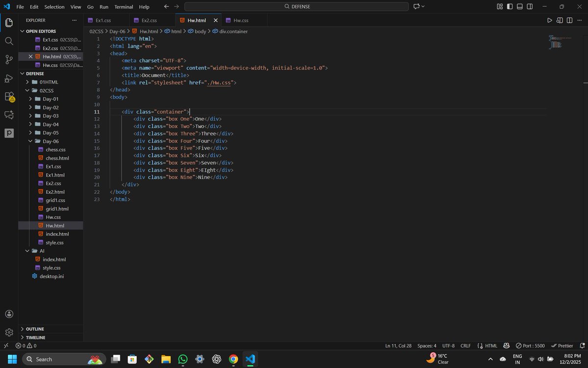Image resolution: width=588 pixels, height=368 pixels.
Task: Toggle notifications bell in status bar
Action: [x=583, y=345]
